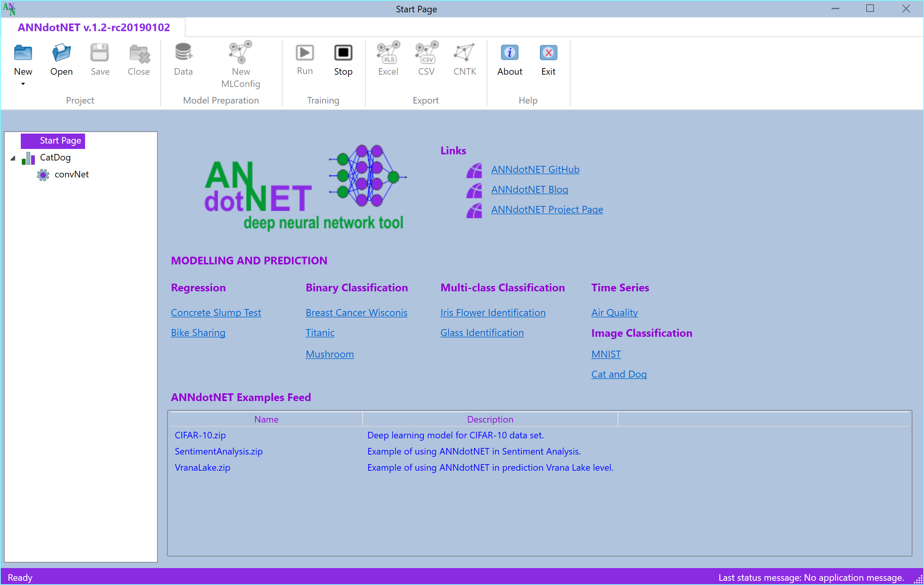Click the Export ribbon tab
The width and height of the screenshot is (924, 585).
426,100
